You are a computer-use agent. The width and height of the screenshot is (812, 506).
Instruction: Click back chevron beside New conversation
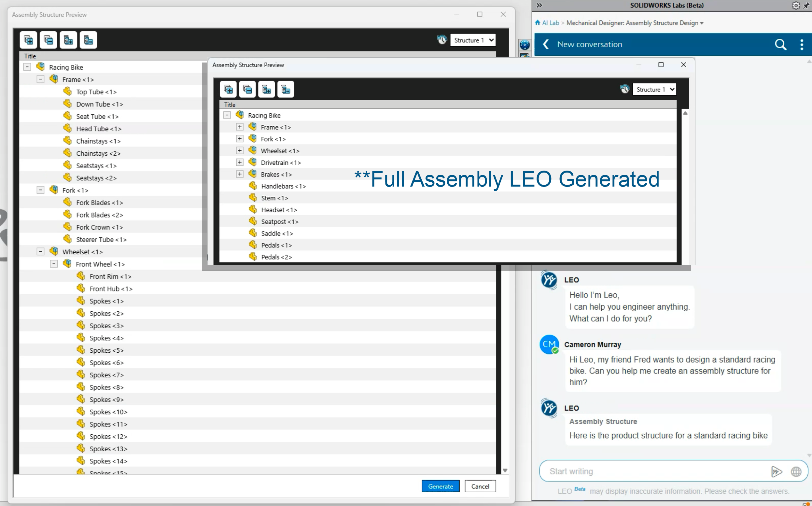click(x=546, y=45)
